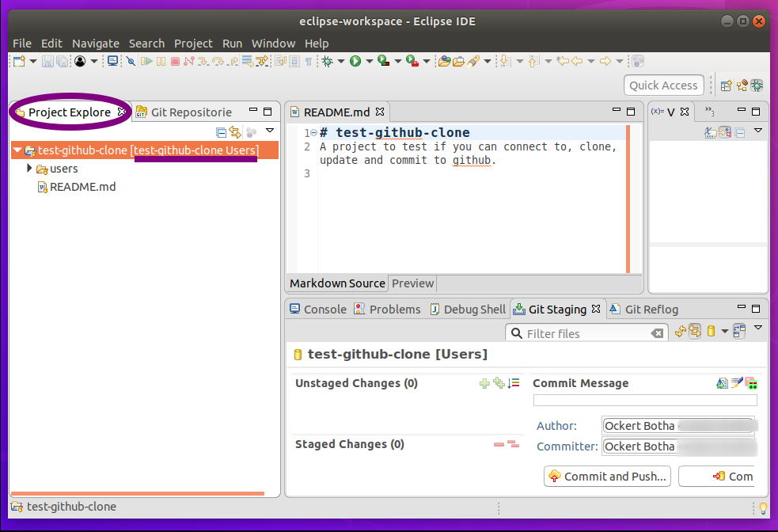This screenshot has width=778, height=532.
Task: Open the Debug launch dropdown arrow
Action: [341, 61]
